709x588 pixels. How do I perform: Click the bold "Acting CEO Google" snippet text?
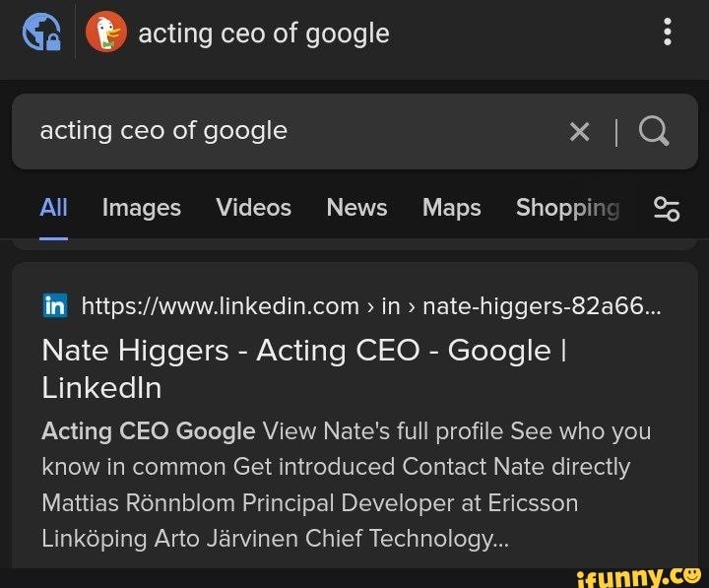click(149, 431)
